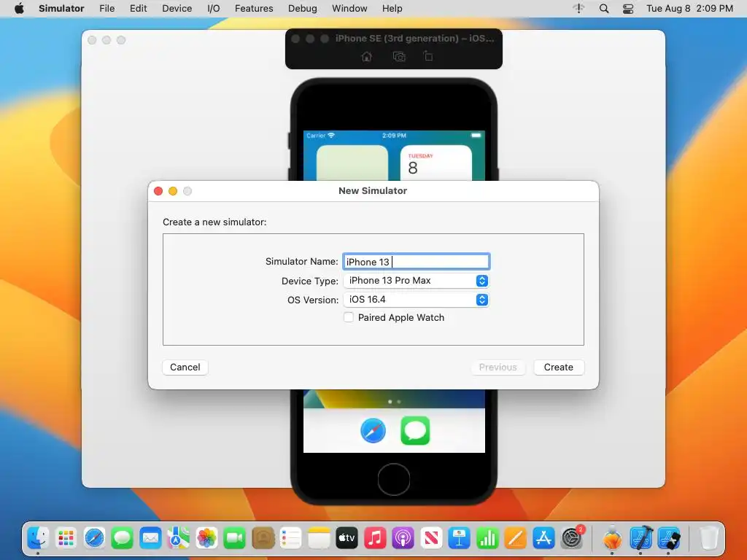Open the I/O menu
Image resolution: width=747 pixels, height=560 pixels.
214,9
